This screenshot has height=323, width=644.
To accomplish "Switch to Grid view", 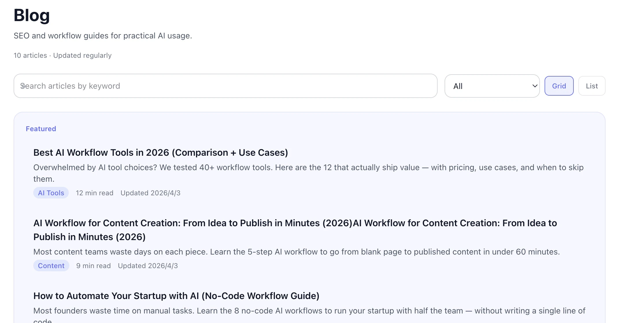I will 559,86.
